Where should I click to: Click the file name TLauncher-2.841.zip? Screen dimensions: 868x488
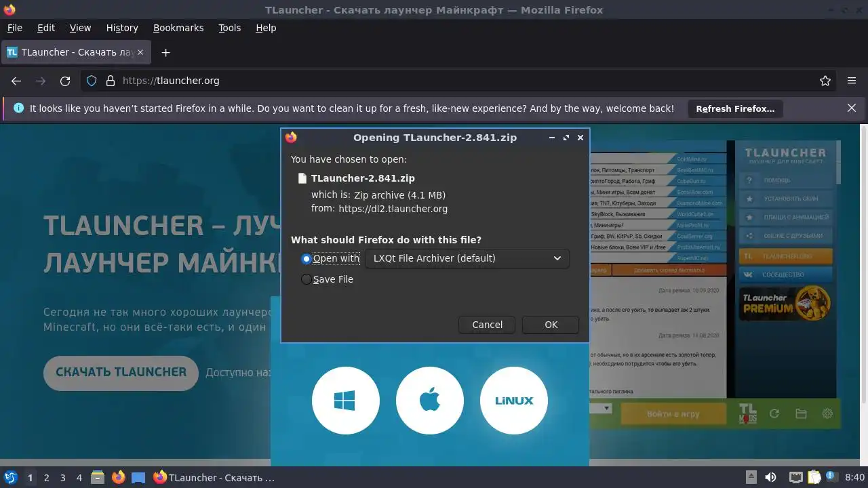coord(363,178)
